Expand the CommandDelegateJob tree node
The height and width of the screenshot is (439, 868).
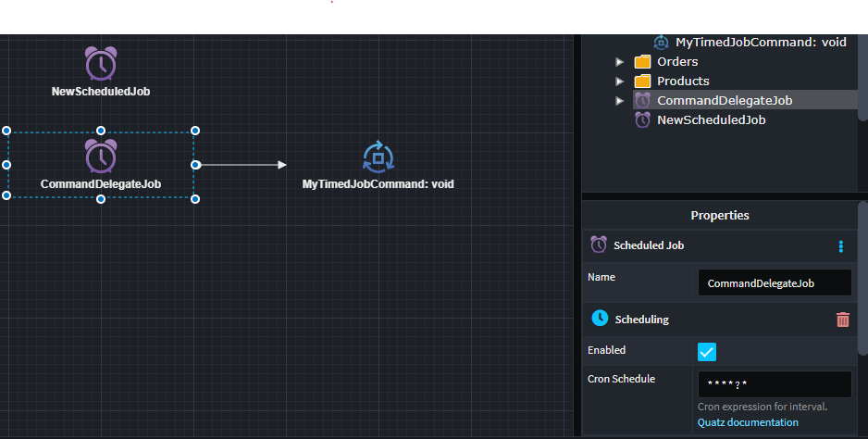[x=620, y=101]
